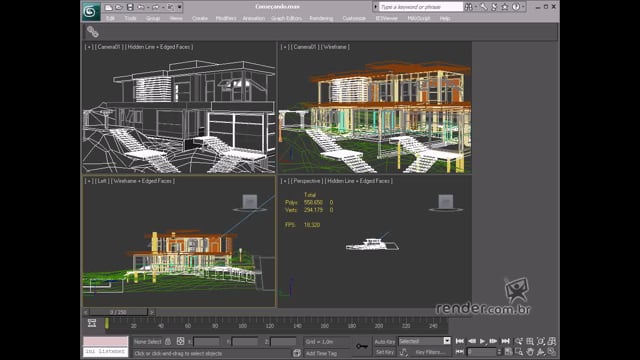Image resolution: width=640 pixels, height=360 pixels.
Task: Click the Project Folder icon in the title bar
Action: coord(170,7)
